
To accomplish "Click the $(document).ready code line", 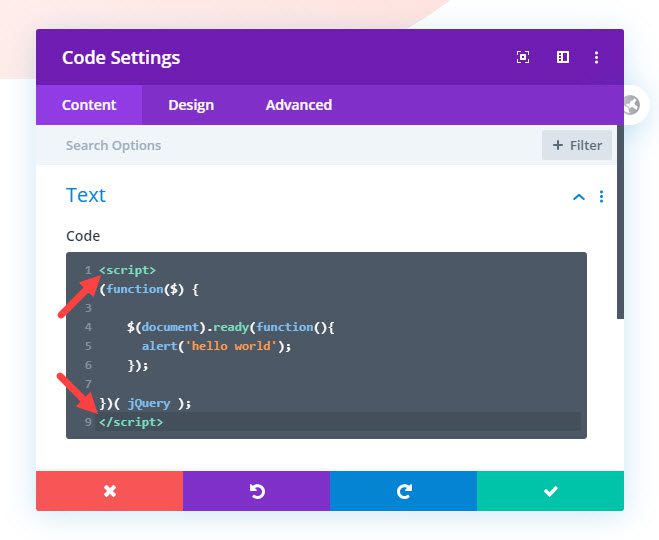I will tap(231, 327).
